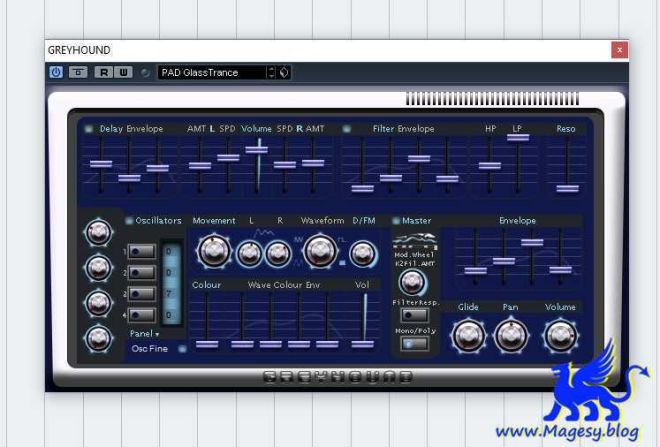Click the oscillator value display showing 0 0 7 0
The height and width of the screenshot is (447, 660).
171,283
